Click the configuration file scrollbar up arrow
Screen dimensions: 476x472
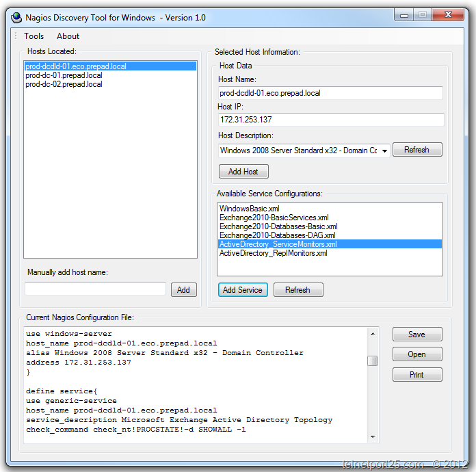(373, 334)
